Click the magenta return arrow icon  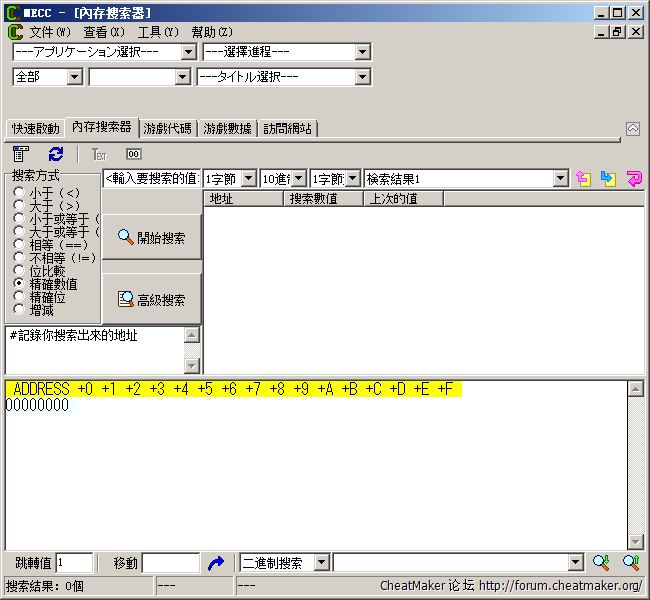tap(634, 179)
